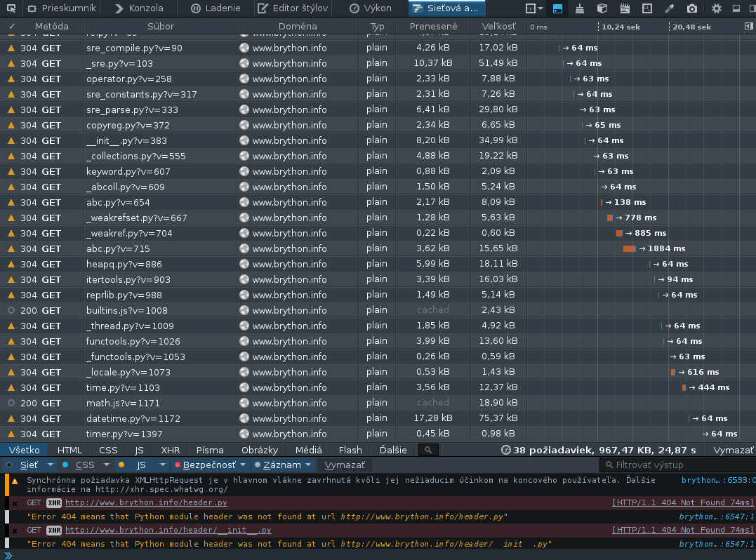This screenshot has height=560, width=756.
Task: Click the 885 ms timeline bar
Action: (x=619, y=233)
